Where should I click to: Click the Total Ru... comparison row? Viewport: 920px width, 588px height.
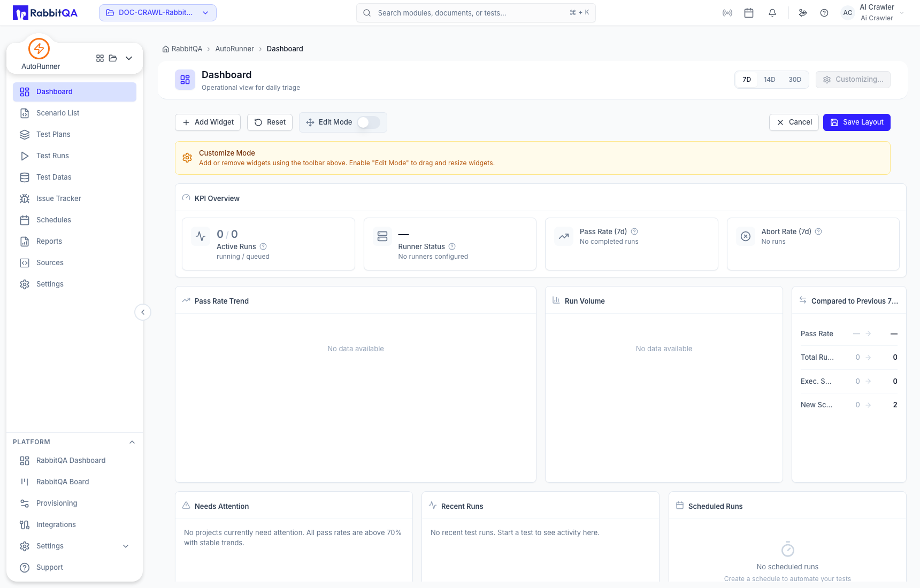(849, 358)
